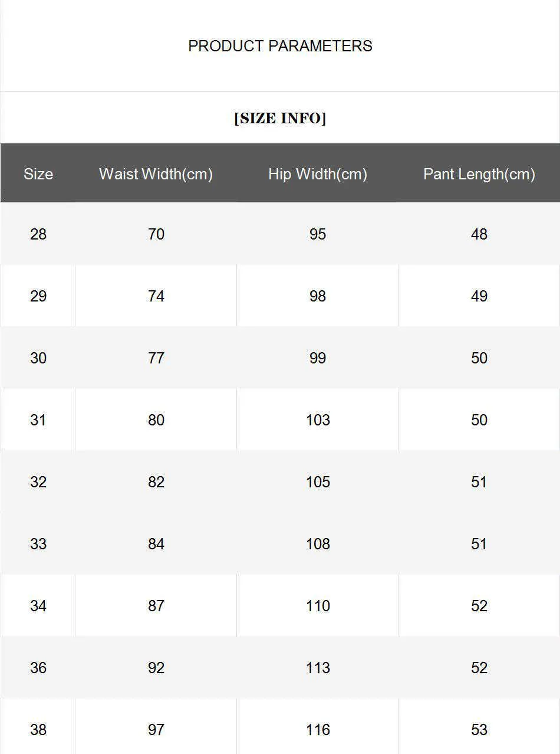The width and height of the screenshot is (560, 754).
Task: Click waist value 70 for size 28
Action: click(156, 234)
